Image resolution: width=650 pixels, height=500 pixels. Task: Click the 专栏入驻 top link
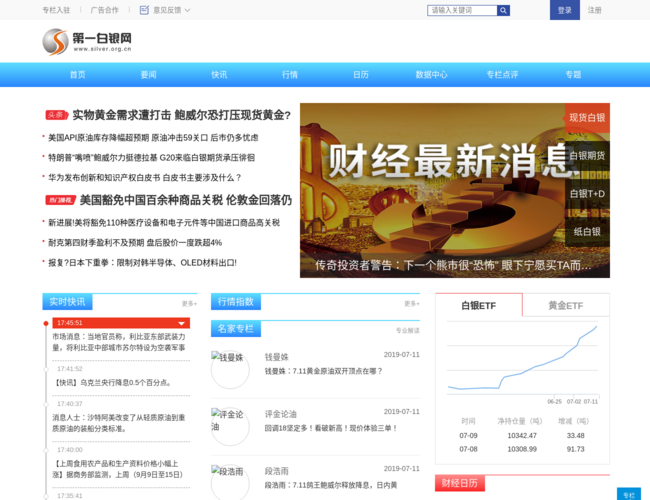(x=56, y=10)
